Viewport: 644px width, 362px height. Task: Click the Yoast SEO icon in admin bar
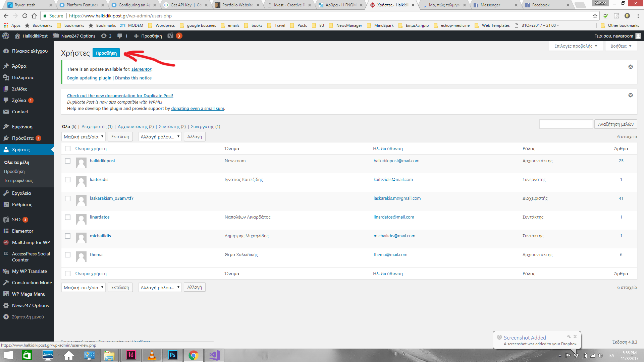[171, 36]
